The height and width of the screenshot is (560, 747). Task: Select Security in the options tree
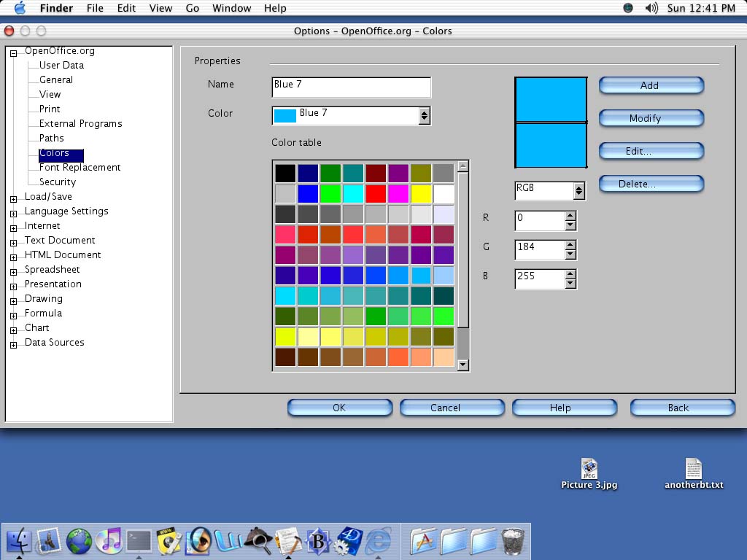tap(57, 182)
